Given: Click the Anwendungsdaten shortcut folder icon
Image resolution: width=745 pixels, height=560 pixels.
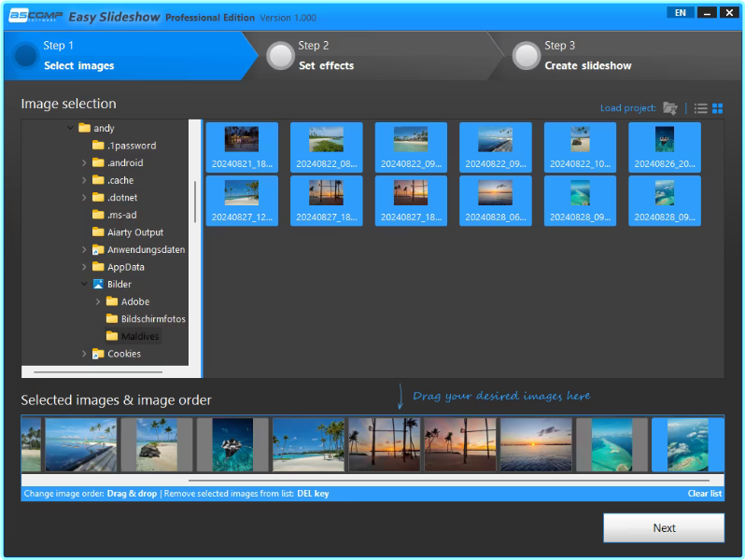Looking at the screenshot, I should (98, 250).
